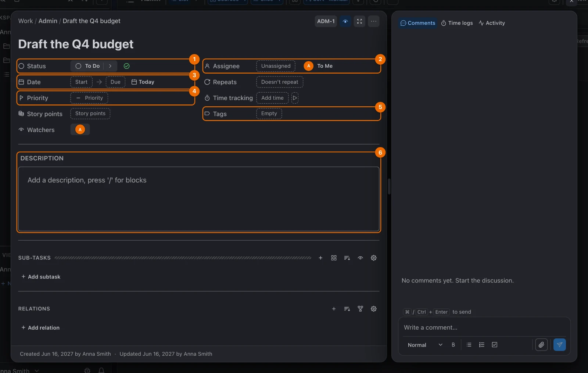This screenshot has height=373, width=588.
Task: Click Add relation
Action: coord(40,328)
